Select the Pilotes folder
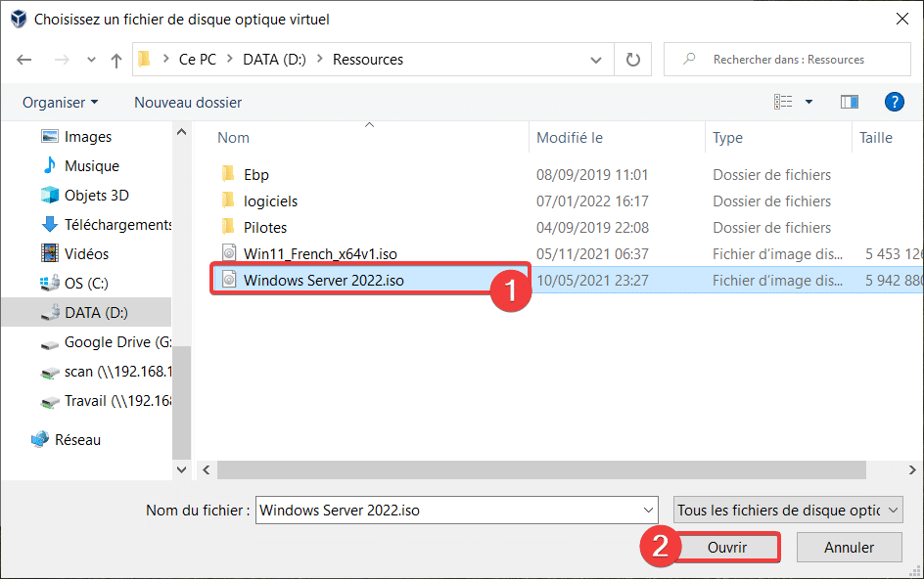 pos(265,228)
